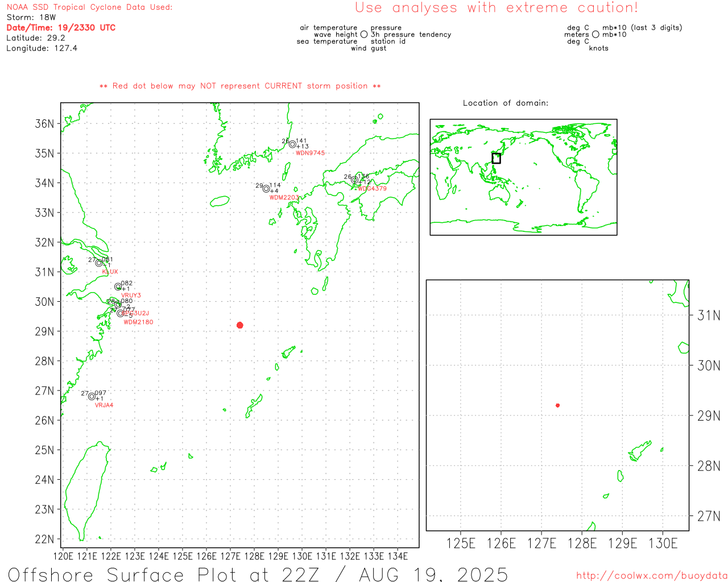
Task: Click the 114 pressure value near WDM2203
Action: pos(275,185)
